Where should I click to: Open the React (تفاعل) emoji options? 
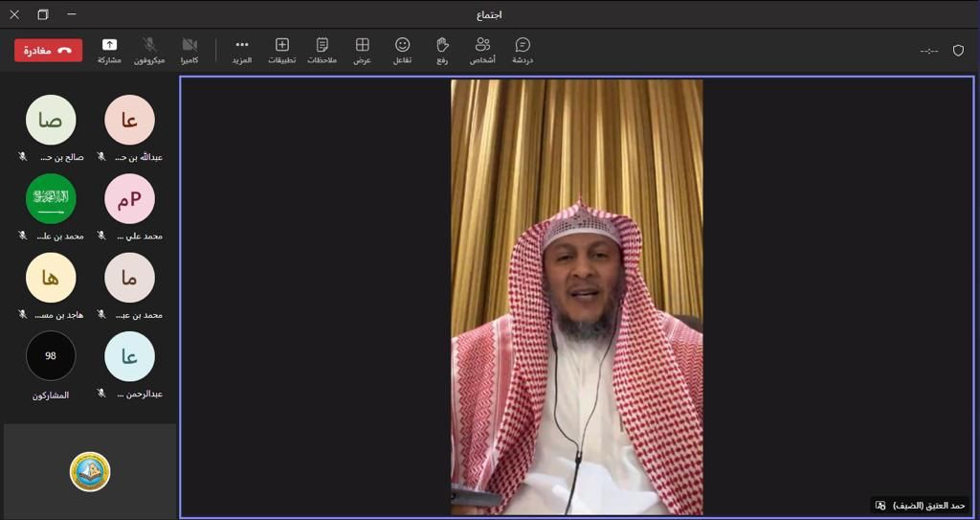coord(402,51)
